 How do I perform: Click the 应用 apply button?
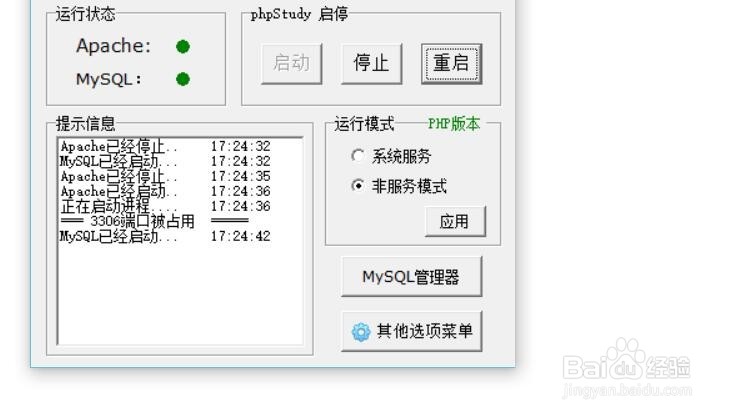pyautogui.click(x=455, y=221)
